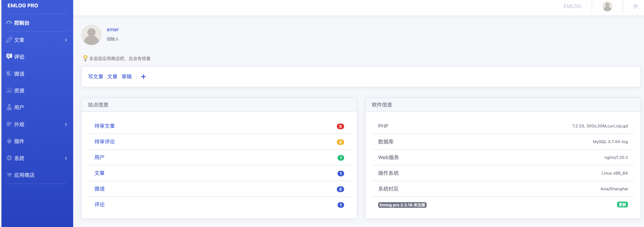Click the EMLOG PRO logo title
Viewport: 644px width, 227px height.
(23, 5)
